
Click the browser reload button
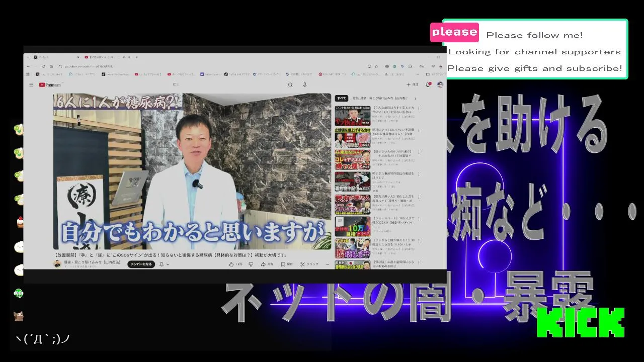click(44, 66)
